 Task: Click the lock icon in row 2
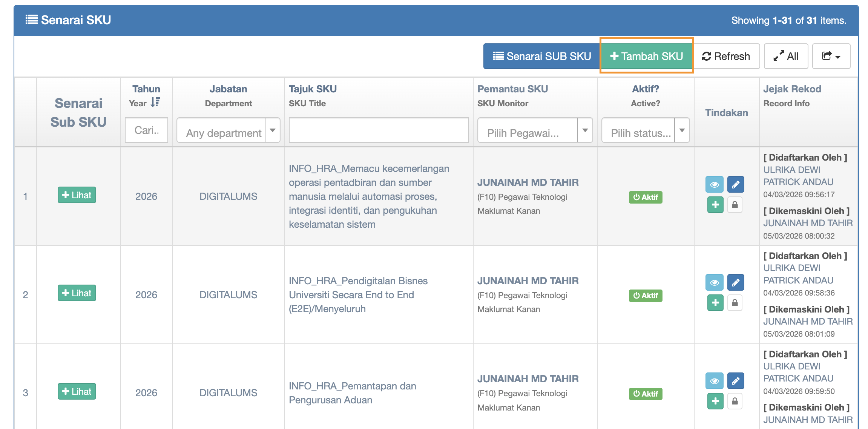[735, 303]
